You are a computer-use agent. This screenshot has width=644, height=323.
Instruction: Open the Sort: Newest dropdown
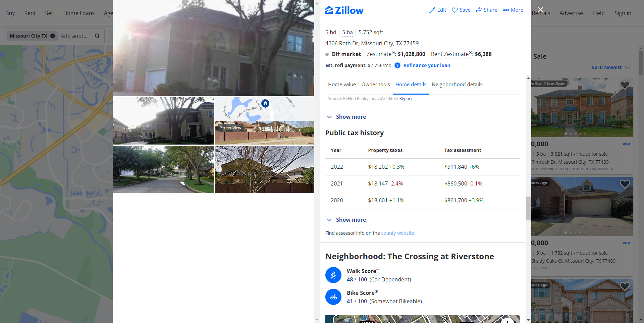(610, 67)
